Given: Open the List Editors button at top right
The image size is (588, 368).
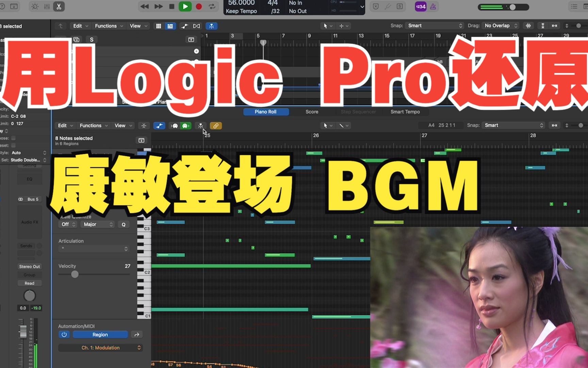Looking at the screenshot, I should point(574,6).
